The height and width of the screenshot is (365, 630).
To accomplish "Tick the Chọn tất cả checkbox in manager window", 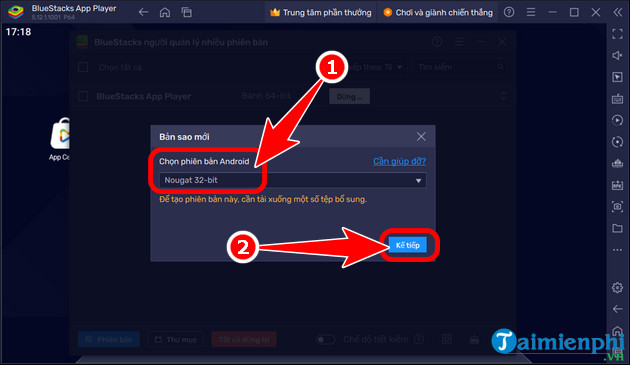I will pos(83,67).
